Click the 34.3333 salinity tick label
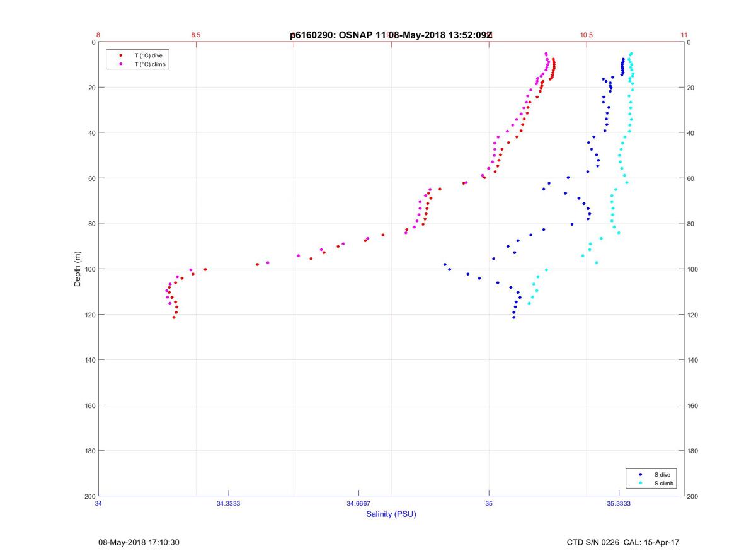This screenshot has width=756, height=558. click(228, 503)
